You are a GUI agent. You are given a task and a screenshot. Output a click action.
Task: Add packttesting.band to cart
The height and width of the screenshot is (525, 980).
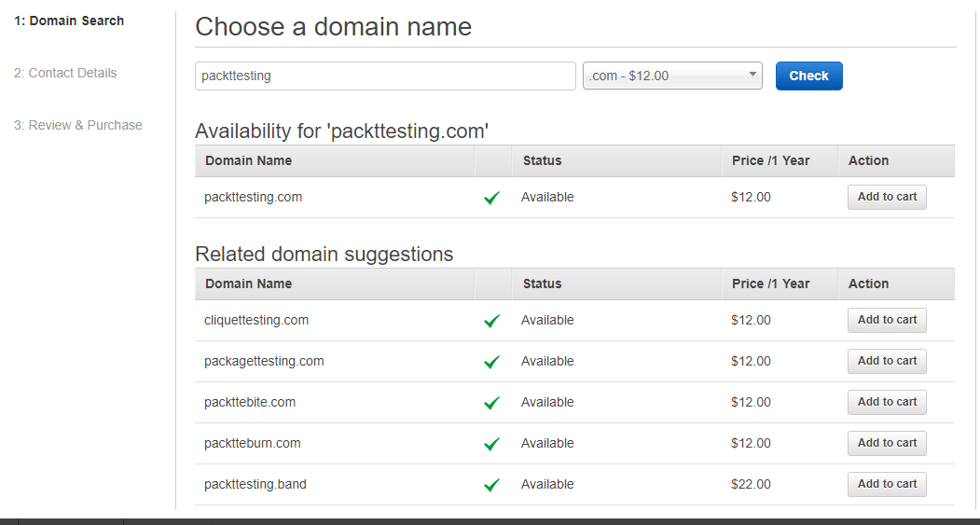click(x=887, y=484)
